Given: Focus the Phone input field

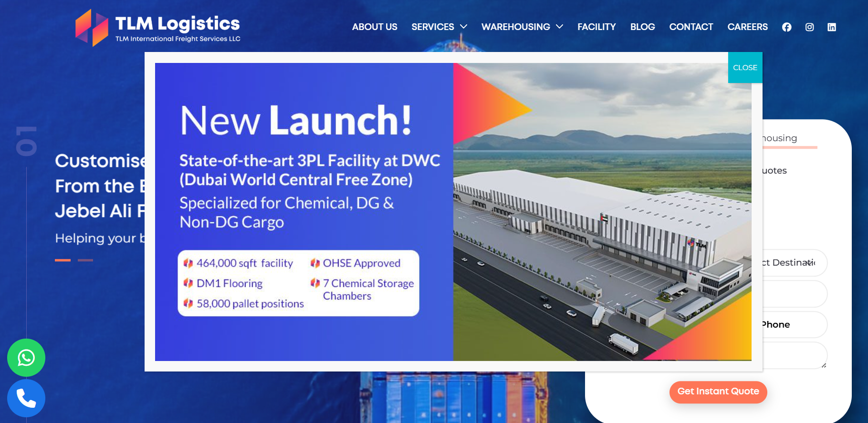Looking at the screenshot, I should coord(795,325).
